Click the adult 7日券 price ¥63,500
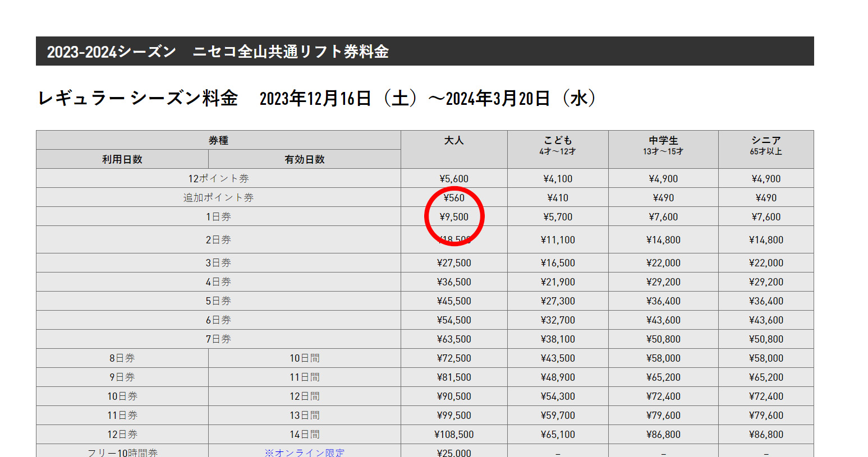 coord(454,339)
